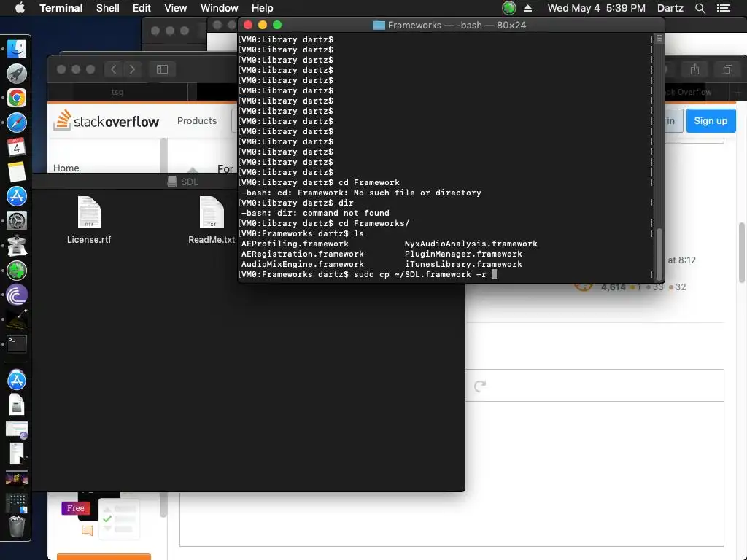
Task: Open the Apple menu
Action: (x=20, y=8)
